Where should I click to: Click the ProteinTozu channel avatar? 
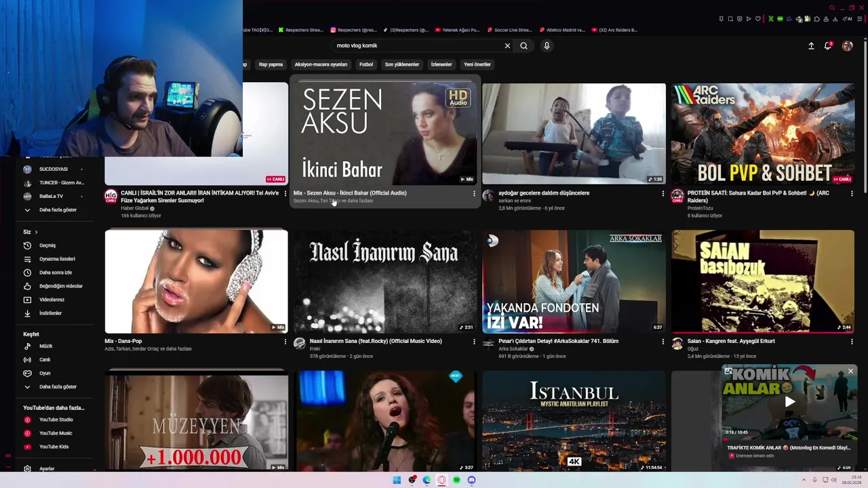click(x=677, y=197)
